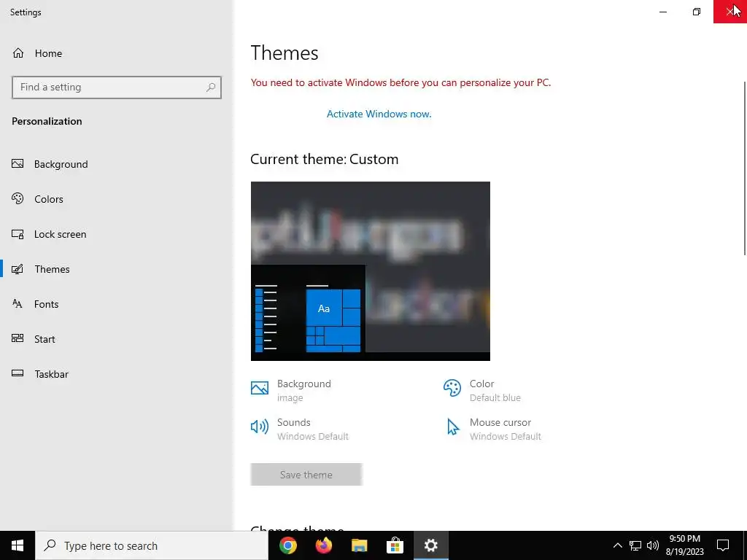Click the network icon in system tray

coord(635,545)
